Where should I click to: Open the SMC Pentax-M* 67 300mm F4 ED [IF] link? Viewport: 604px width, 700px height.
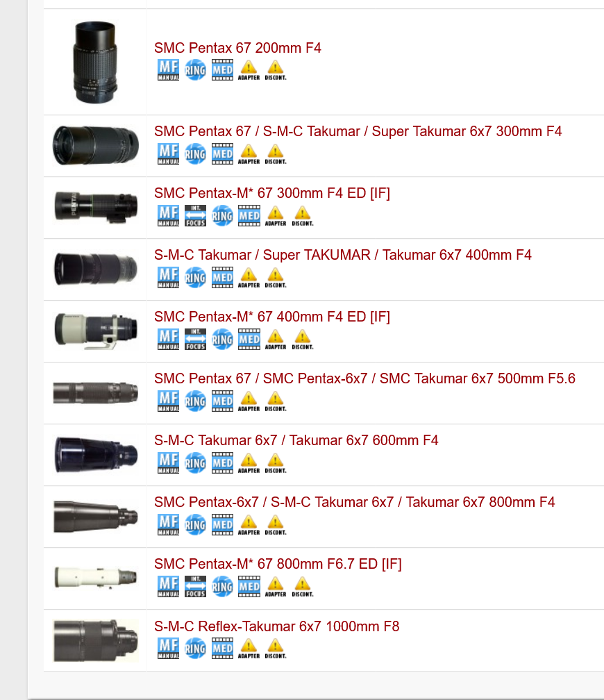coord(272,193)
